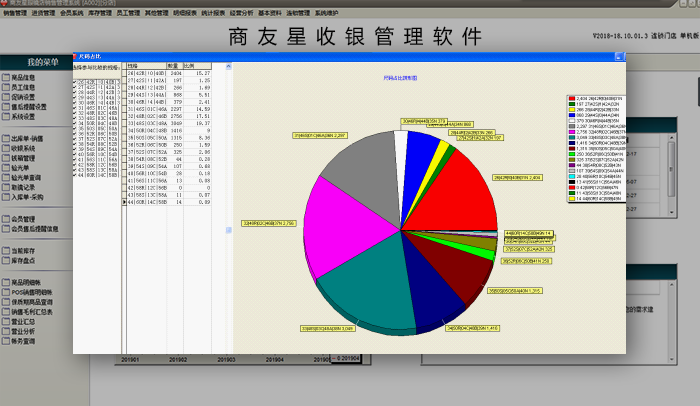Open 商品信息 from the sidebar menu
Screen dimensions: 700x406
tap(24, 76)
